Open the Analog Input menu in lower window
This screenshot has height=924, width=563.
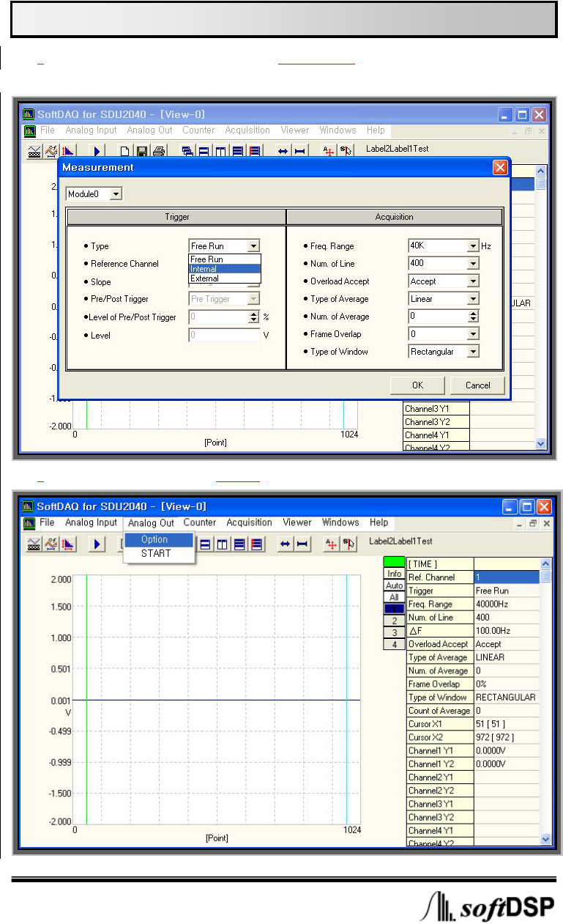(91, 523)
